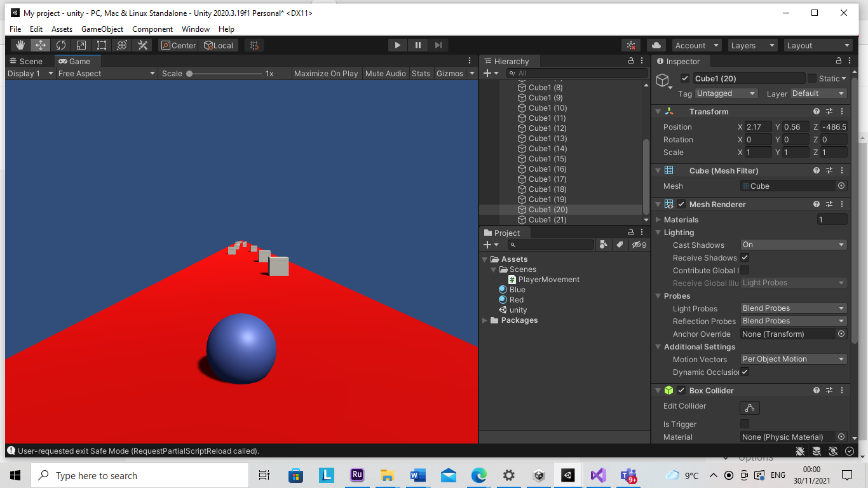Select the Hand tool in toolbar
Image resolution: width=868 pixels, height=488 pixels.
[20, 45]
